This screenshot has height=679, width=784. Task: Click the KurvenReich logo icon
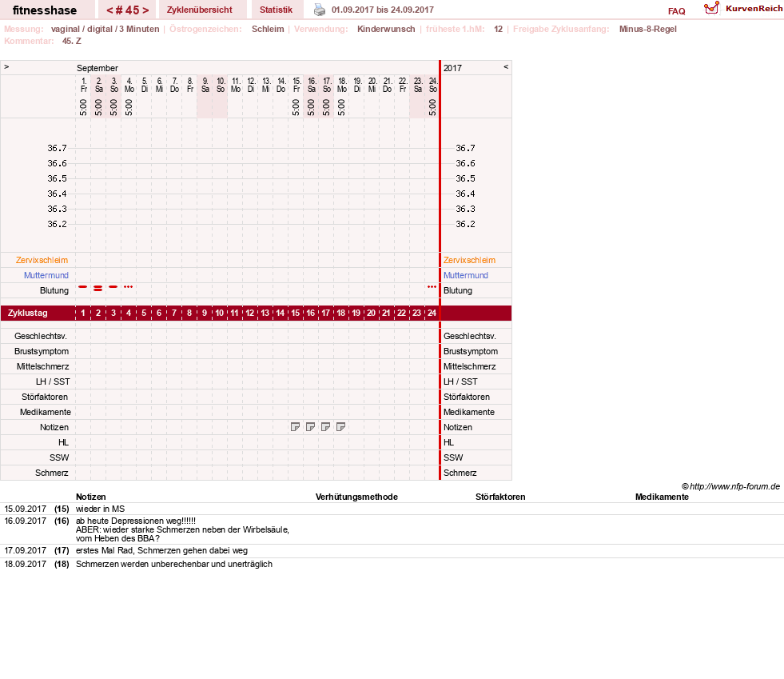click(x=711, y=8)
